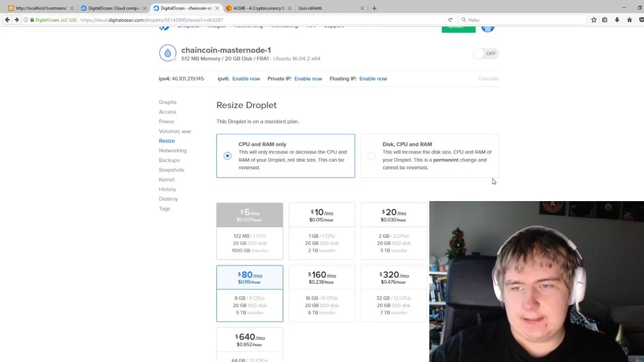Open the downloads arrow icon

[617, 20]
